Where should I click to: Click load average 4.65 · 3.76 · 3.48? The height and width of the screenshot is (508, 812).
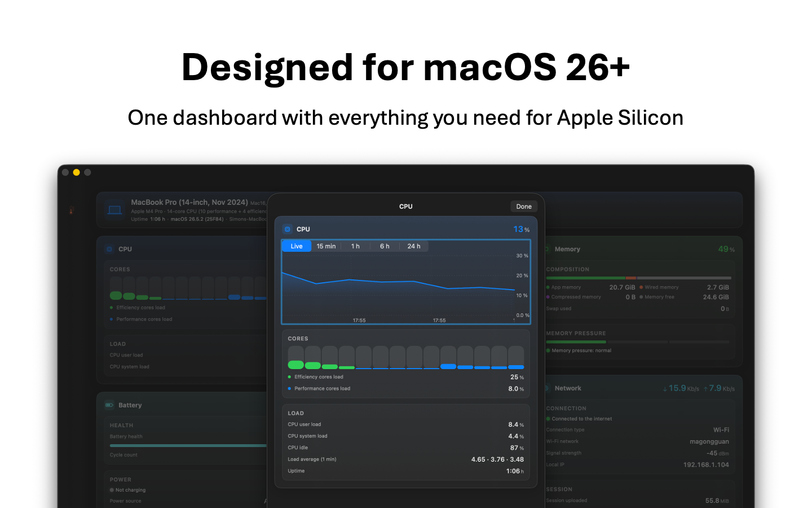[497, 459]
